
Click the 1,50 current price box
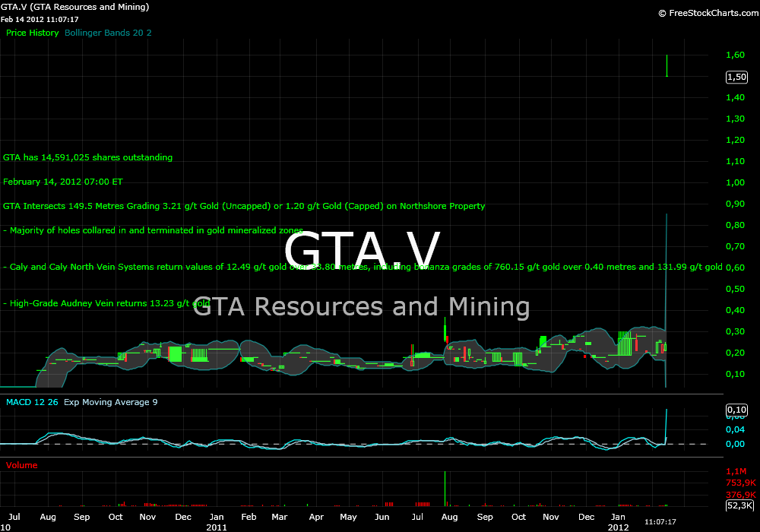coord(736,77)
